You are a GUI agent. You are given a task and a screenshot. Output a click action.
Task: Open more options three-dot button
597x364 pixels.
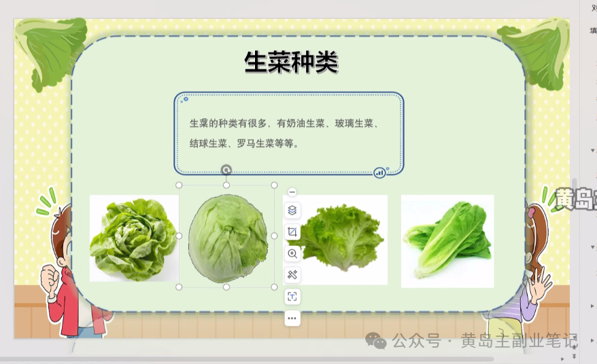(292, 318)
